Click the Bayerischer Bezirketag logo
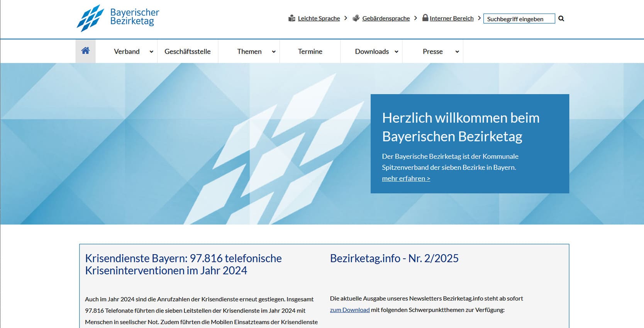 point(118,18)
